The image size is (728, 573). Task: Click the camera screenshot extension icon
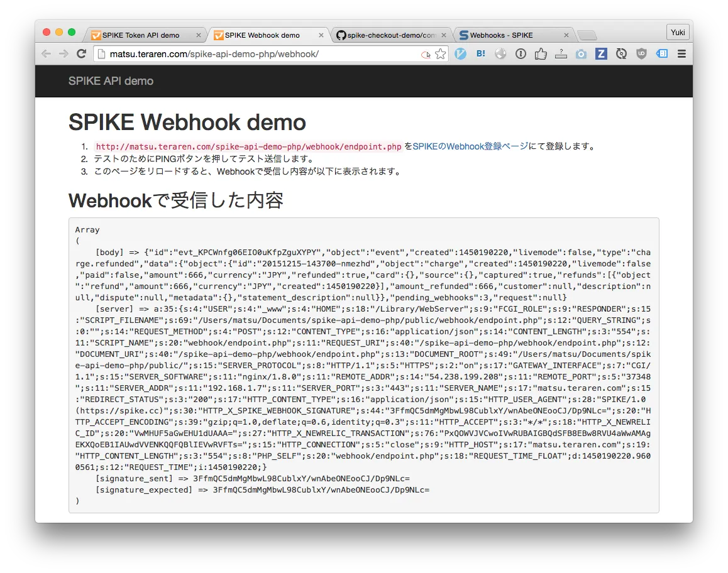coord(581,54)
